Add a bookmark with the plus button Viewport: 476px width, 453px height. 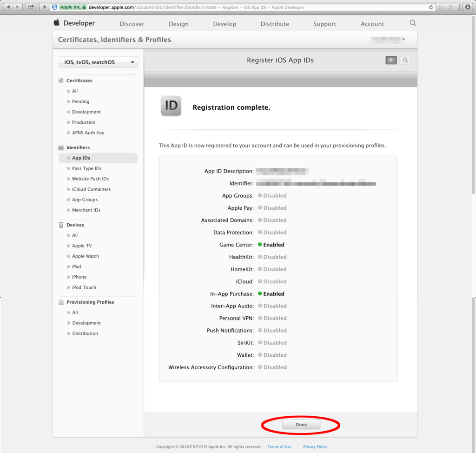pos(45,7)
